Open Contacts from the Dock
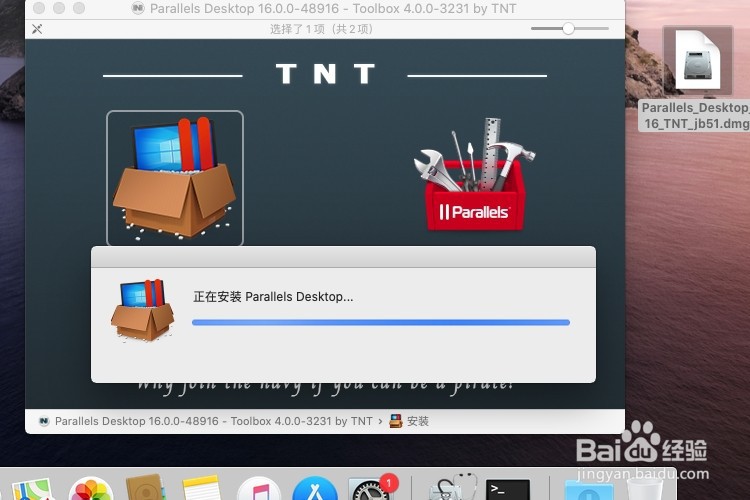The height and width of the screenshot is (500, 750). (146, 488)
